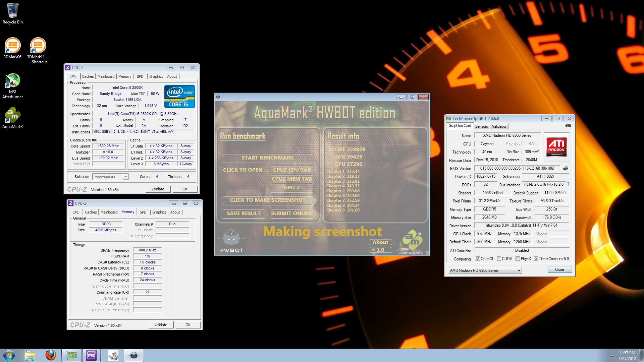Viewport: 644px width, 362px height.
Task: Click Chapter 9 191.66 result line
Action: (x=343, y=210)
